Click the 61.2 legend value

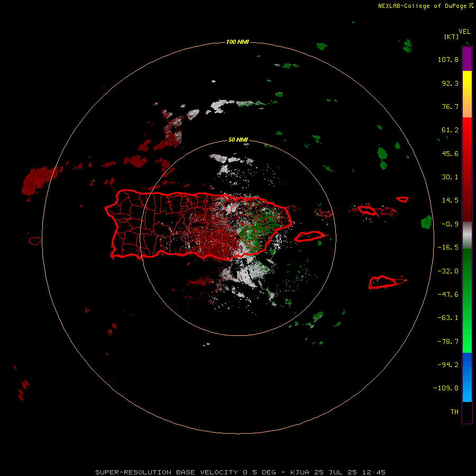(450, 130)
